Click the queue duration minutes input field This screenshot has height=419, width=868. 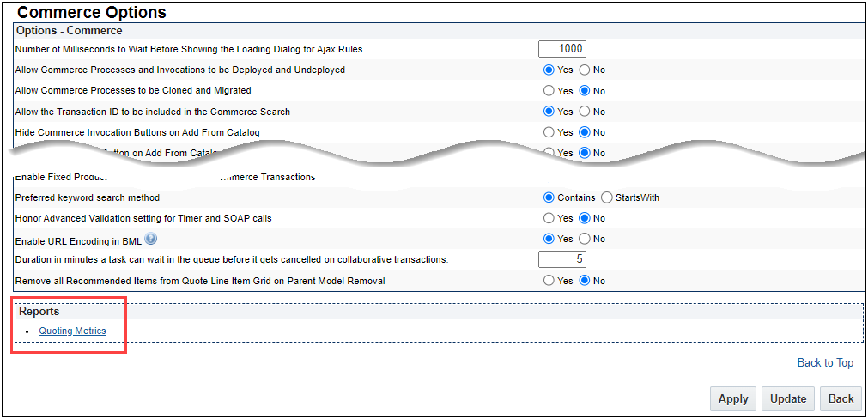pos(561,259)
